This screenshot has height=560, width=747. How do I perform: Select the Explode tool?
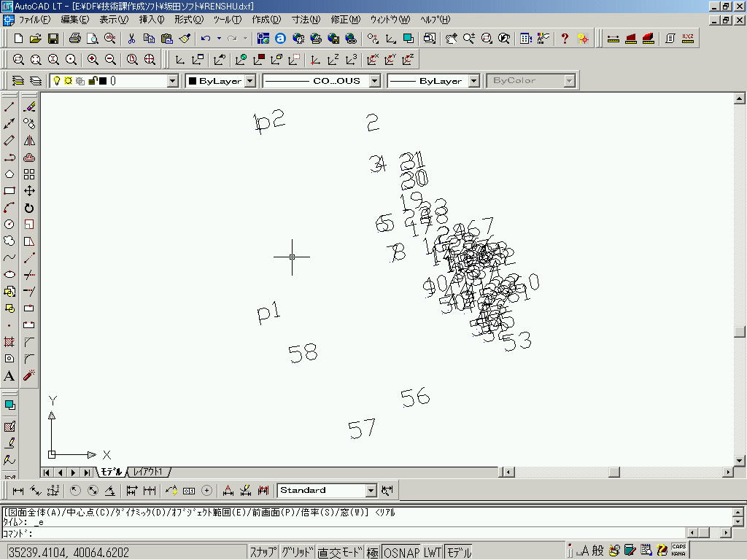click(x=29, y=376)
